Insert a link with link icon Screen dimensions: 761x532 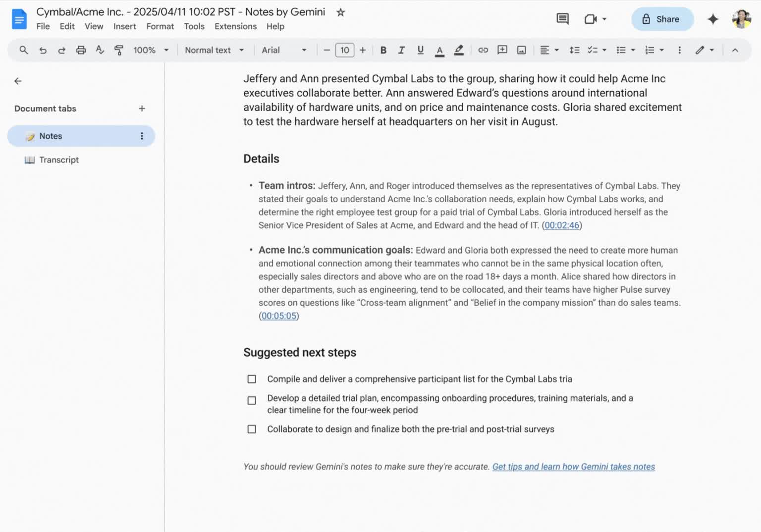click(x=483, y=50)
